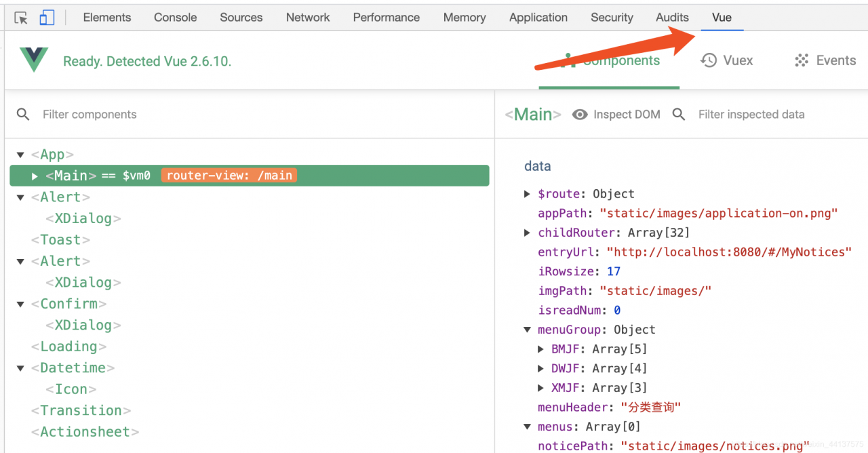Collapse the App component node
The width and height of the screenshot is (868, 453).
tap(20, 155)
